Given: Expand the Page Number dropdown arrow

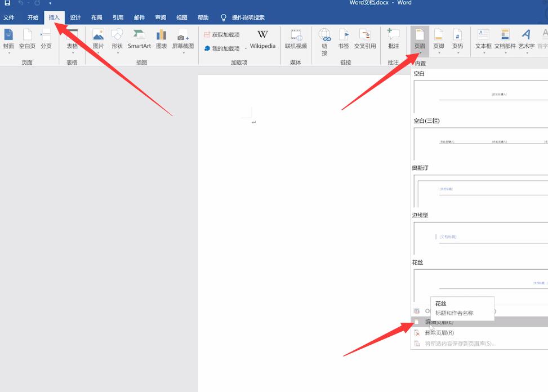Looking at the screenshot, I should (458, 53).
